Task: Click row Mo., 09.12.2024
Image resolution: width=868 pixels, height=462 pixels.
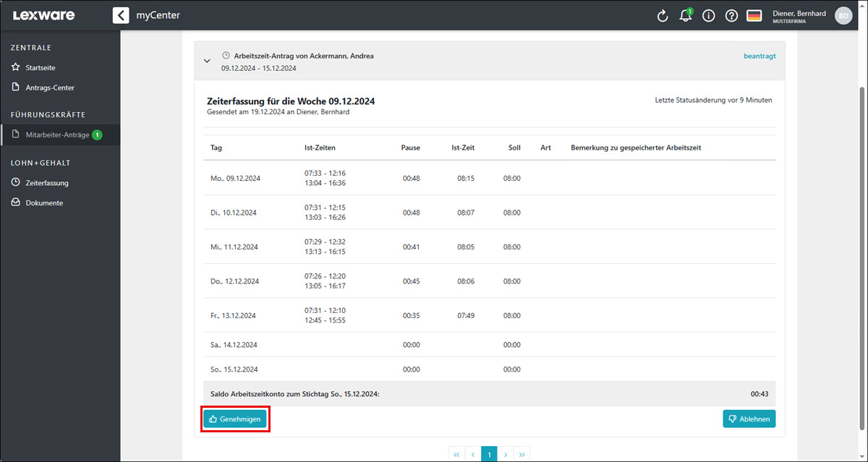Action: click(488, 178)
